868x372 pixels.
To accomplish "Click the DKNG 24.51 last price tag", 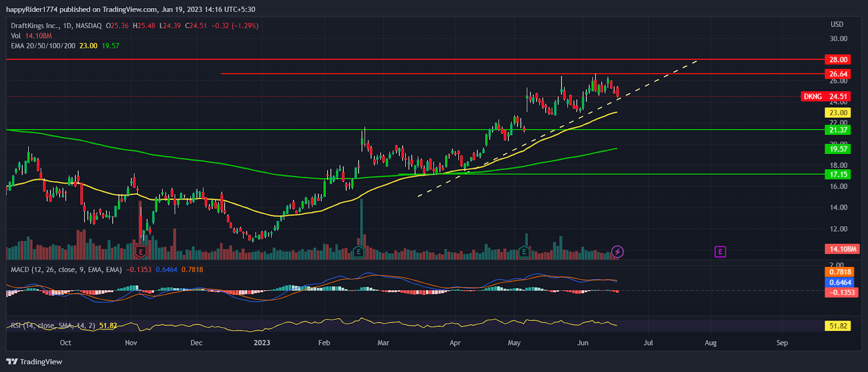I will 826,97.
